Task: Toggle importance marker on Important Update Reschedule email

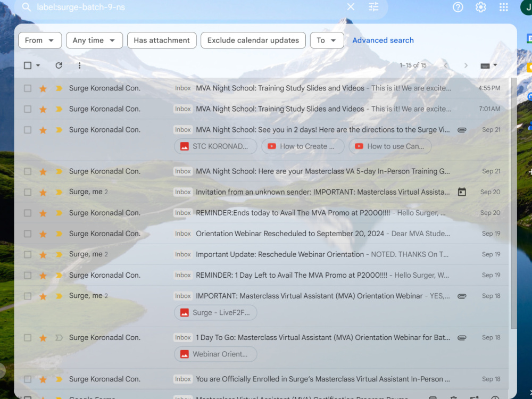Action: tap(59, 254)
